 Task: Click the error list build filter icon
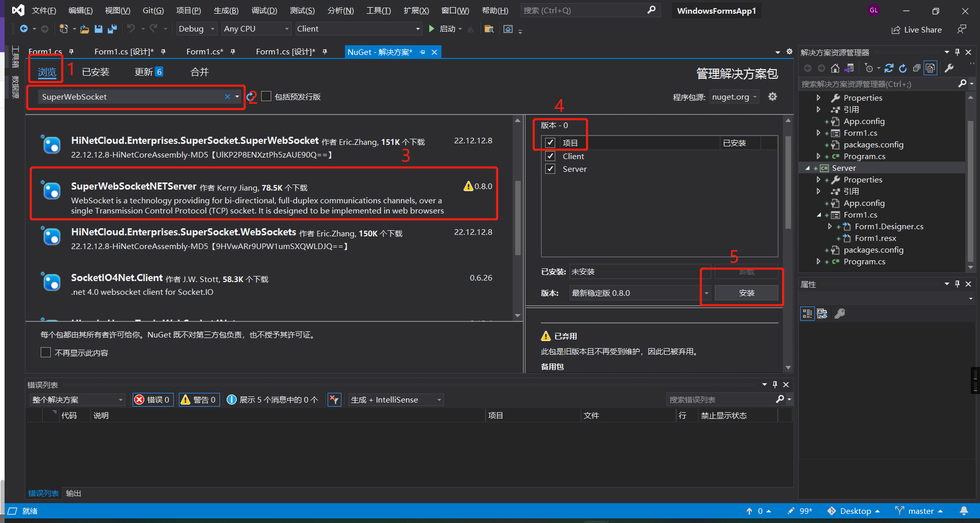[334, 399]
